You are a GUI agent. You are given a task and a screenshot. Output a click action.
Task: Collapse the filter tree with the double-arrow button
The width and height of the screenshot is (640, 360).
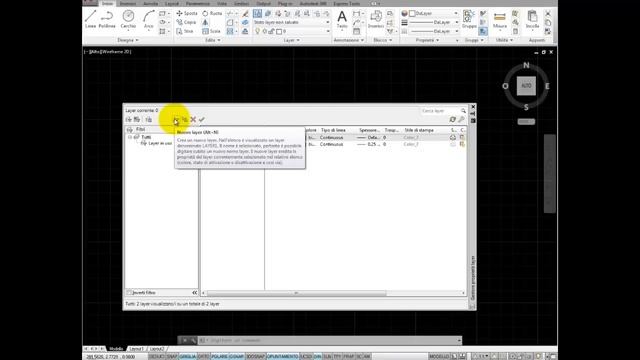194,293
